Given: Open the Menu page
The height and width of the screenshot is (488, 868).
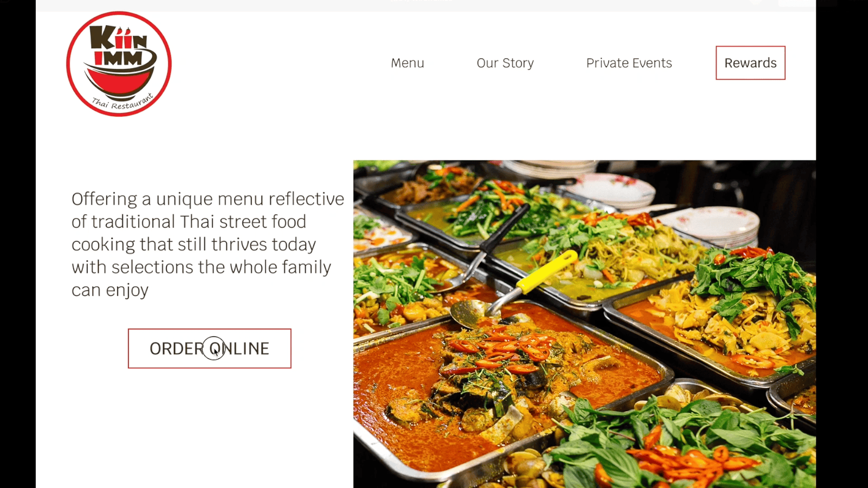Looking at the screenshot, I should tap(407, 63).
